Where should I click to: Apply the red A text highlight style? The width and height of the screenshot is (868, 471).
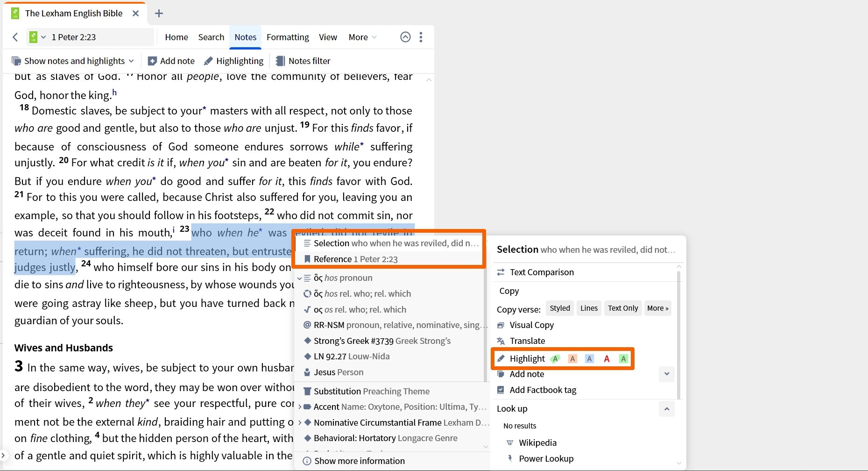(607, 358)
